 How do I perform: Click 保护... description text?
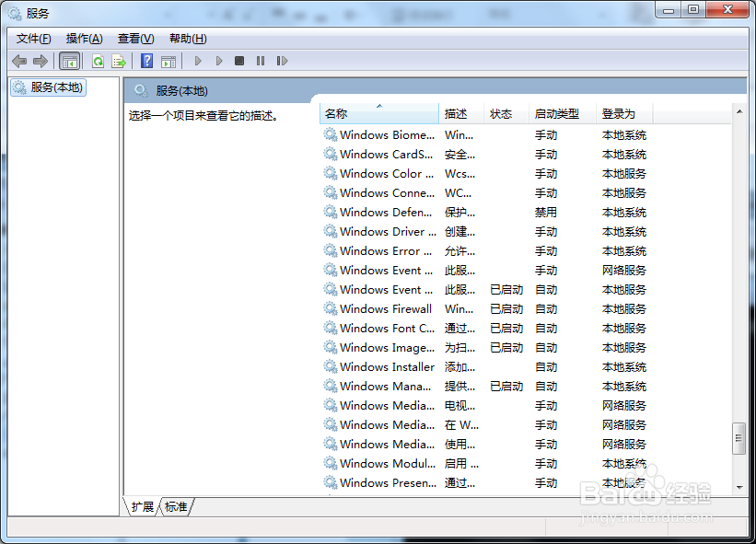pos(459,212)
